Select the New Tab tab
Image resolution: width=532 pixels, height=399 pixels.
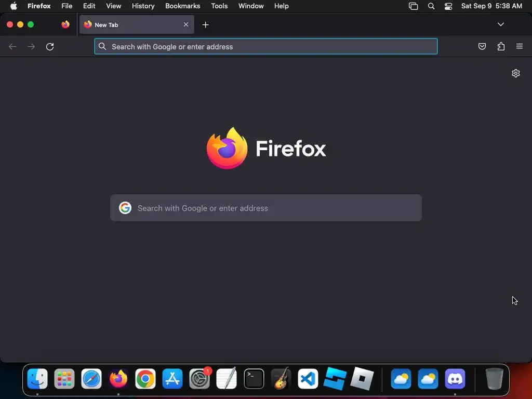click(137, 24)
